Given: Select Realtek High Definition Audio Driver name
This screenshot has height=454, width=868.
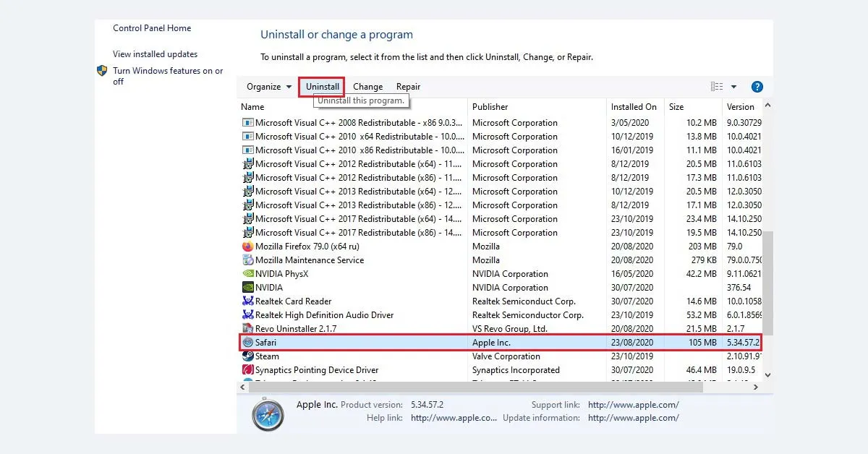Looking at the screenshot, I should [x=325, y=315].
